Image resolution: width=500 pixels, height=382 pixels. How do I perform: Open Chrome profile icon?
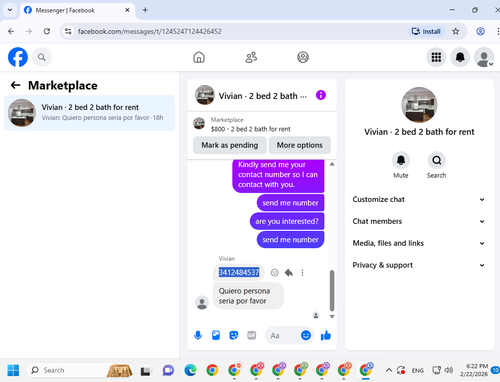tap(480, 31)
